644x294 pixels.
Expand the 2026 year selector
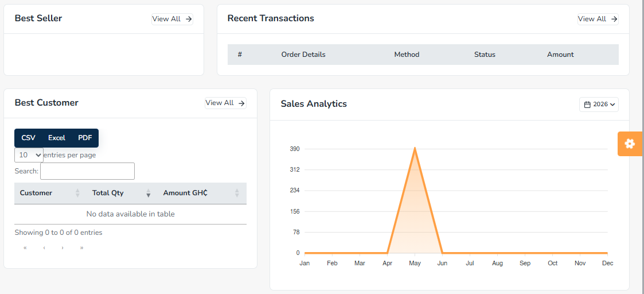[599, 105]
